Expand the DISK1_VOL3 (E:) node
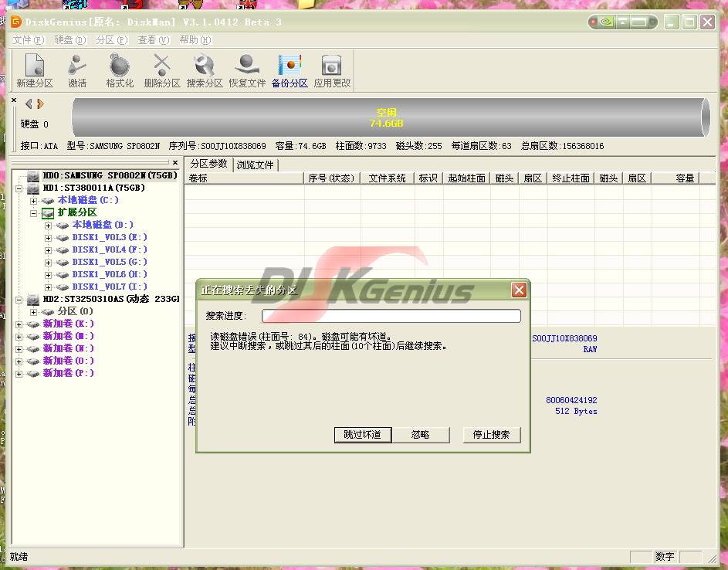 [49, 238]
